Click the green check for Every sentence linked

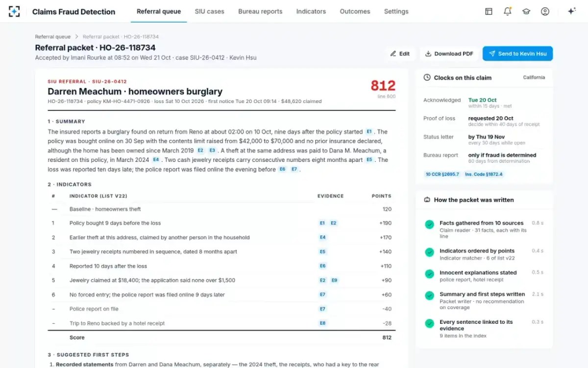[x=429, y=323]
